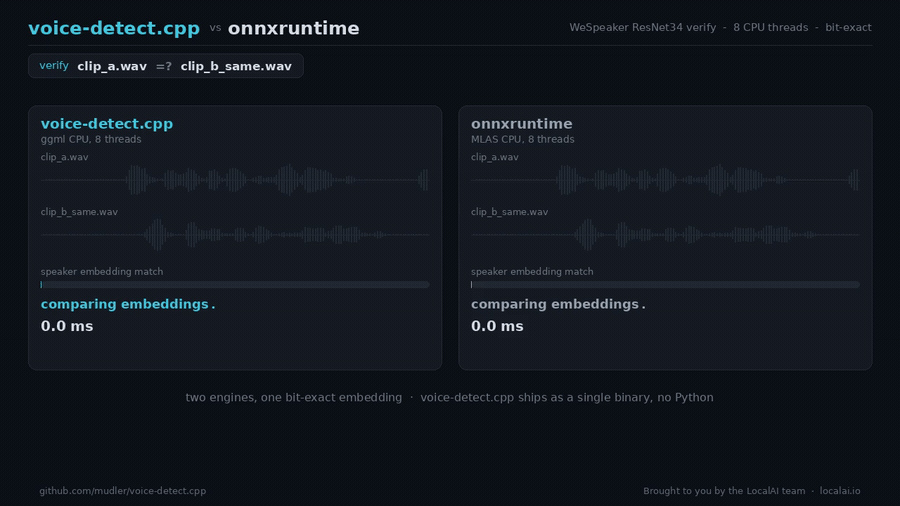Click comparing embeddings status in onnxruntime card
Image resolution: width=900 pixels, height=506 pixels.
pos(558,304)
